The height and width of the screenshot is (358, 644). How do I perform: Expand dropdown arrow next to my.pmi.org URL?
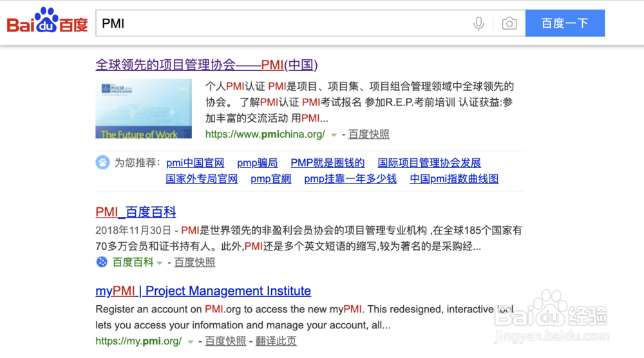point(191,341)
